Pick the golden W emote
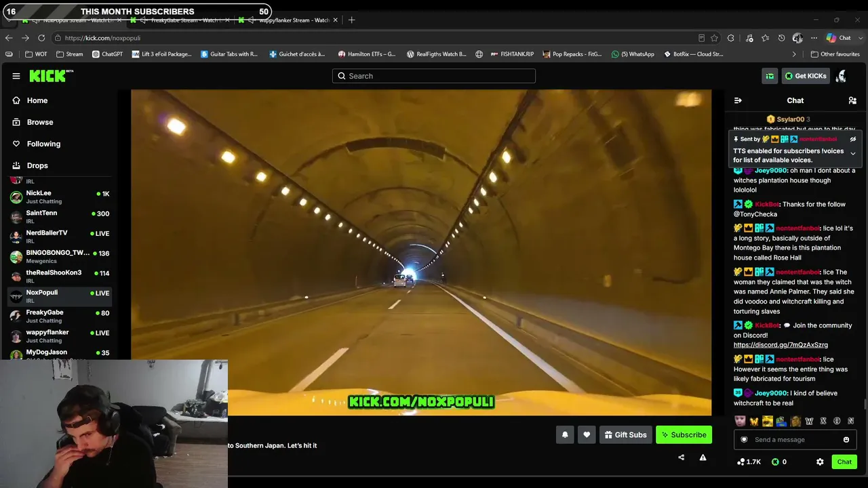This screenshot has height=488, width=868. pyautogui.click(x=753, y=421)
